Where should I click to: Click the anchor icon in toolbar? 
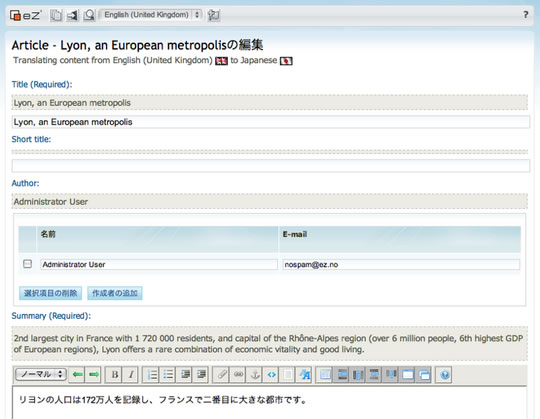tap(255, 375)
